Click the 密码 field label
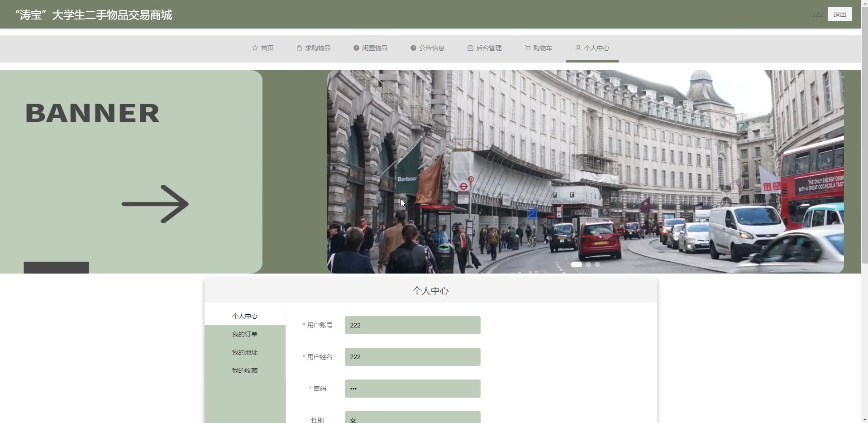The width and height of the screenshot is (868, 423). [x=320, y=389]
